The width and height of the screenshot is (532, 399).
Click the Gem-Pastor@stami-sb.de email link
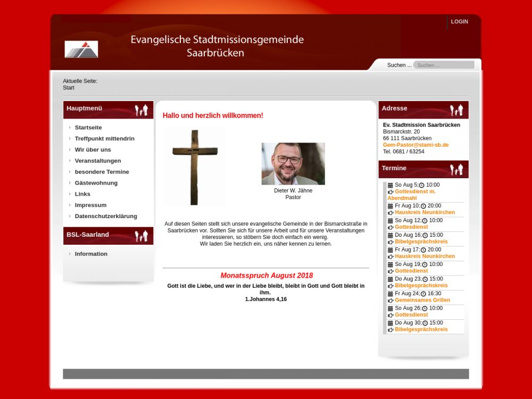(415, 145)
